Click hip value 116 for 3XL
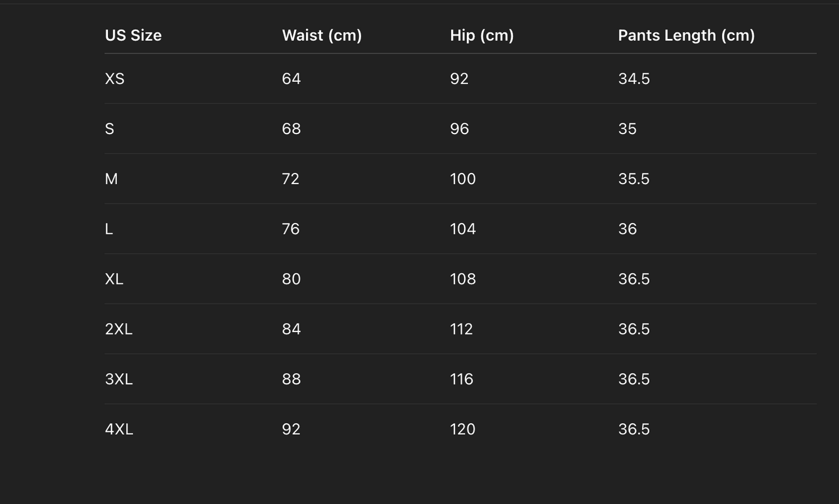This screenshot has width=839, height=504. [x=462, y=379]
